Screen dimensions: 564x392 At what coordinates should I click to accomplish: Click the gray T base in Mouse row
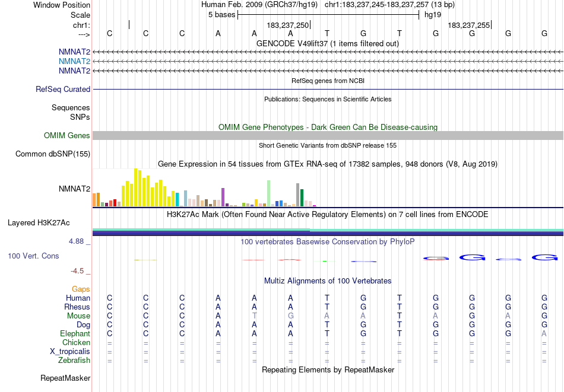[x=254, y=316]
